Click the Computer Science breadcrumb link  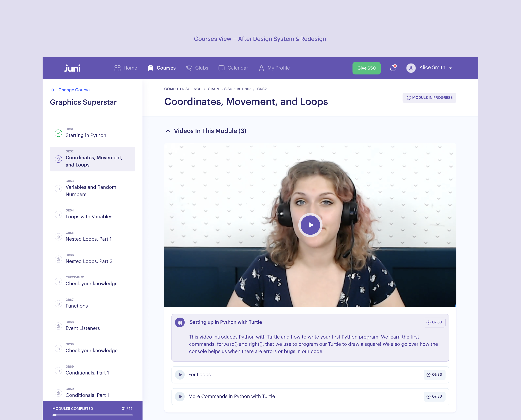[182, 89]
